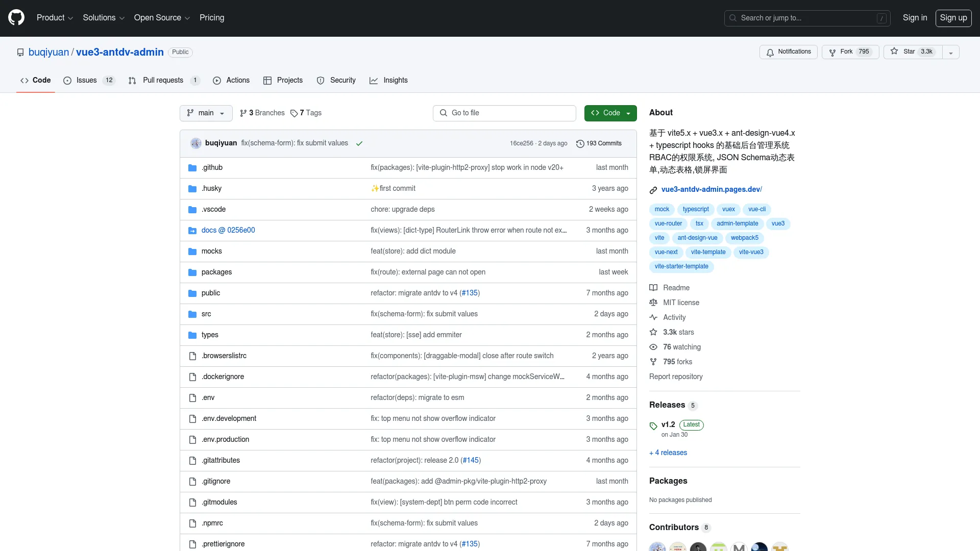Image resolution: width=980 pixels, height=551 pixels.
Task: Click Pricing in the top navigation
Action: tap(212, 18)
